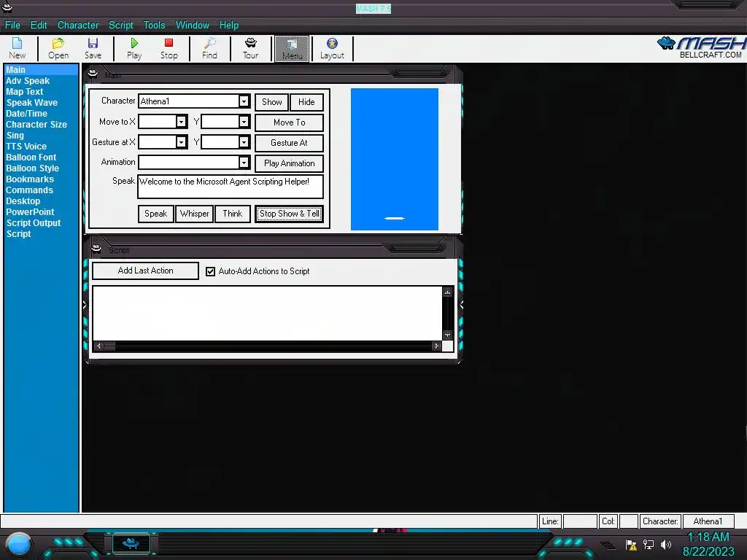Viewport: 747px width, 560px height.
Task: Open the Find tool in toolbar
Action: pos(209,49)
